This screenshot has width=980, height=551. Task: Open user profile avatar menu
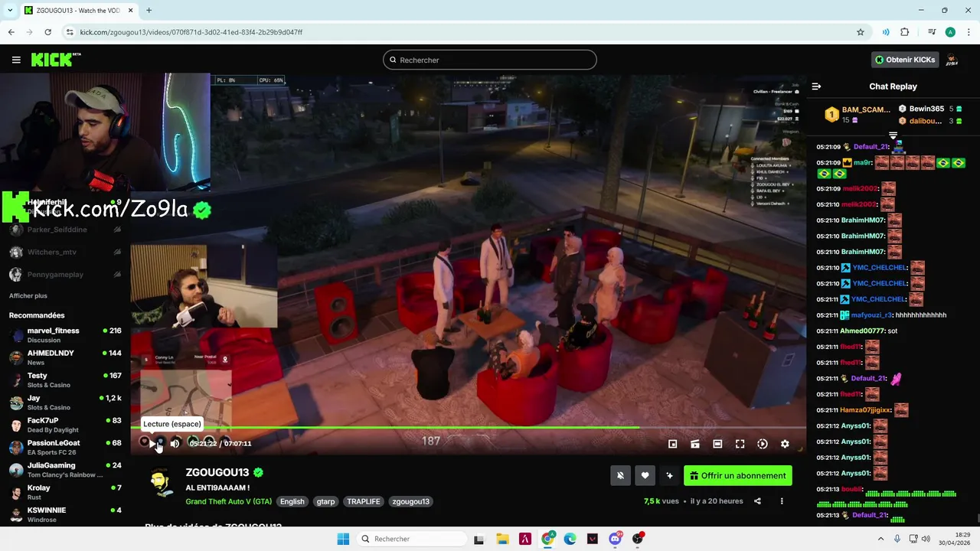point(952,60)
